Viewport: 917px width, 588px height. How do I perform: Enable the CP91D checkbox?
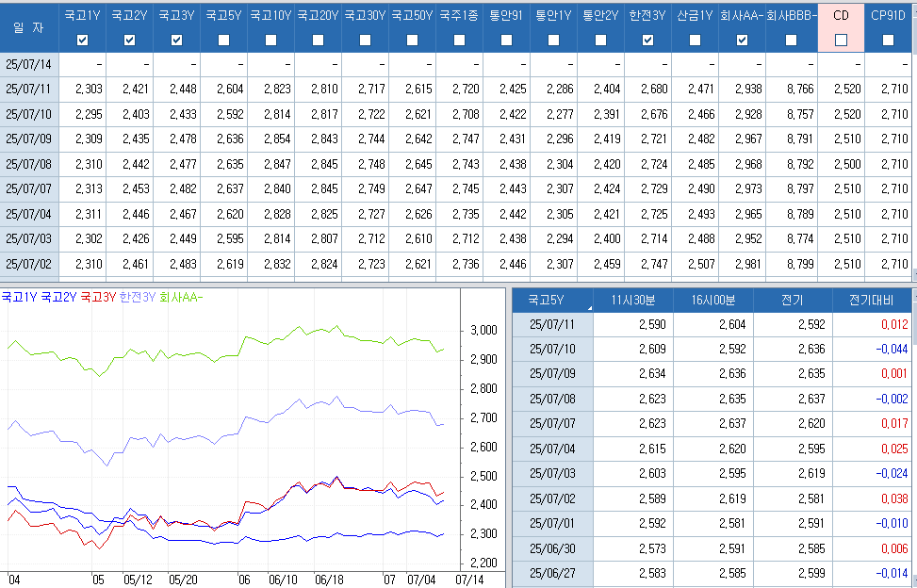888,40
